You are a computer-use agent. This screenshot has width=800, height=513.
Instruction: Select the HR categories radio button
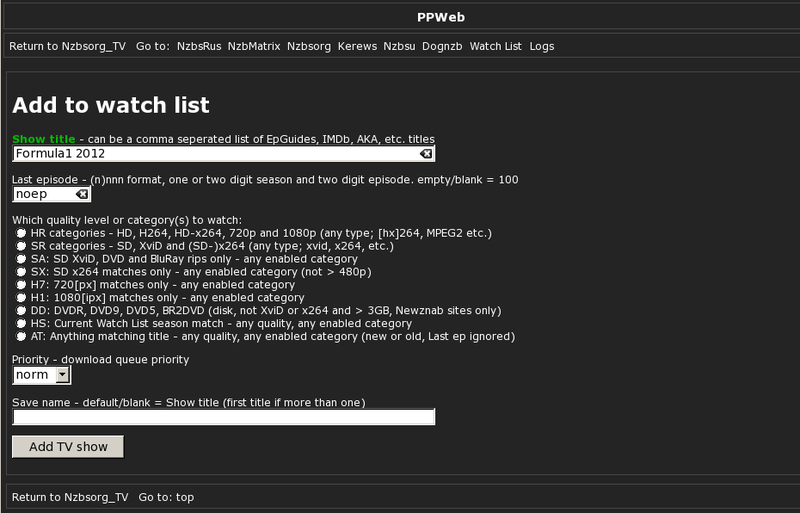21,233
